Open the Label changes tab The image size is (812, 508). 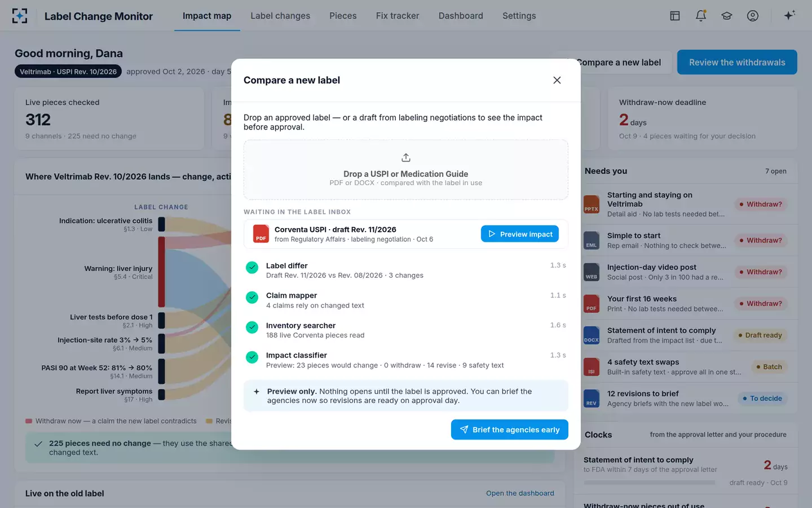[280, 16]
